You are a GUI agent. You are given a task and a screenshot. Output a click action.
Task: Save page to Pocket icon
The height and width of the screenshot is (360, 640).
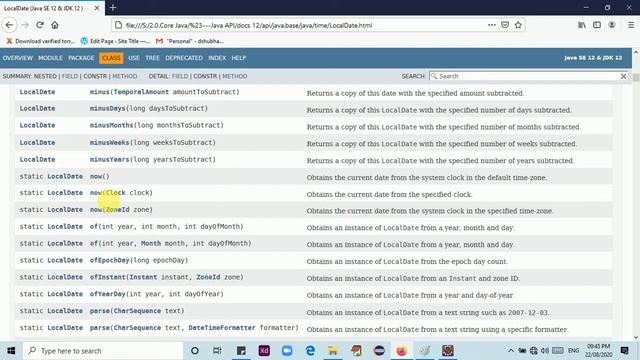[x=505, y=25]
